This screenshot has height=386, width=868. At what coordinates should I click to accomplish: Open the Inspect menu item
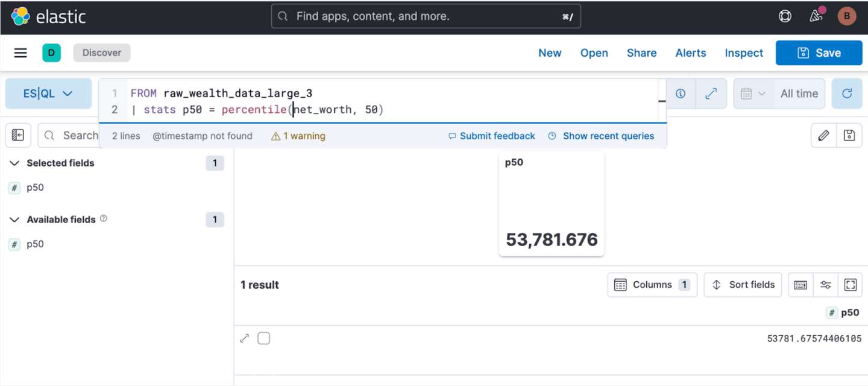coord(744,53)
